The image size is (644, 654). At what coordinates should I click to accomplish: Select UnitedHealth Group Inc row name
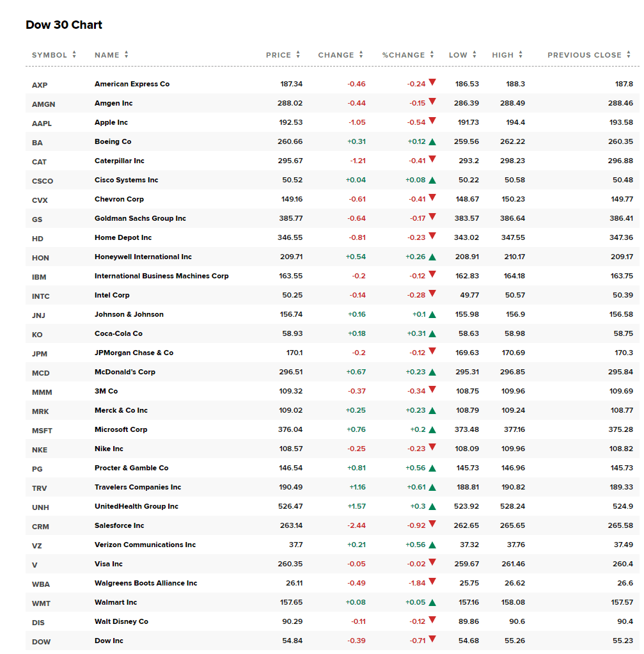[136, 506]
